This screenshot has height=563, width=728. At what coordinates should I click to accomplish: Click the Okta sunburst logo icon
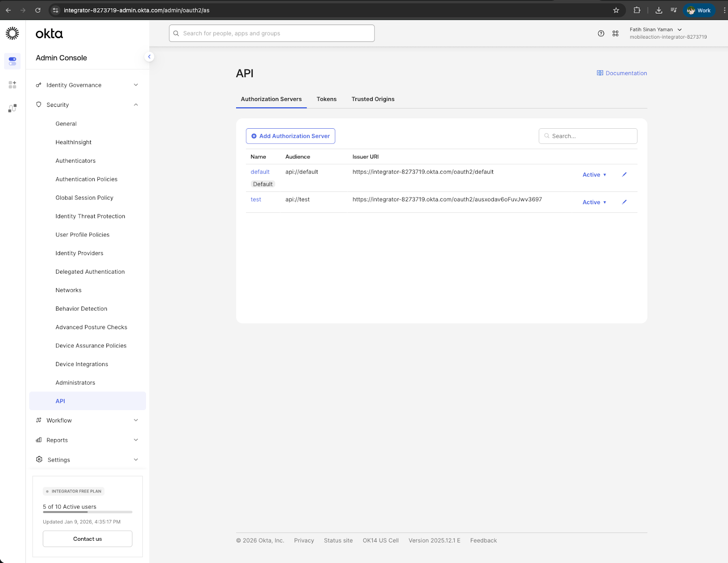(12, 33)
